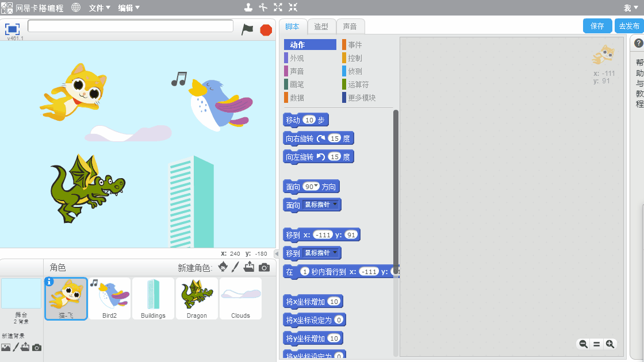The width and height of the screenshot is (644, 362).
Task: Zoom out the scripts area
Action: [x=583, y=344]
